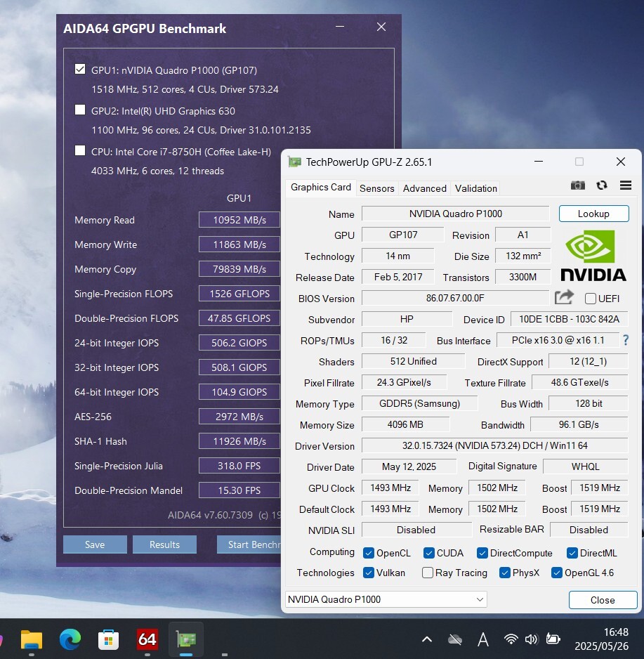
Task: Check the CPU Intel Core i7-8750H checkbox
Action: (x=80, y=150)
